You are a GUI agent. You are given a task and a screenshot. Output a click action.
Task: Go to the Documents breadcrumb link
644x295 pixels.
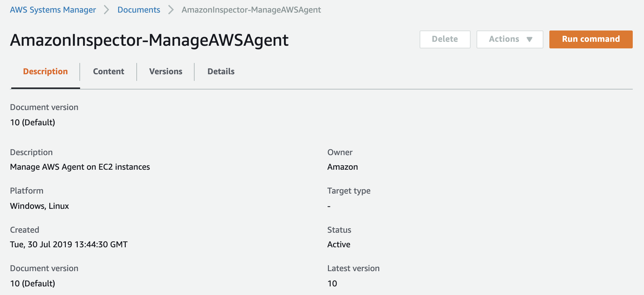coord(139,10)
